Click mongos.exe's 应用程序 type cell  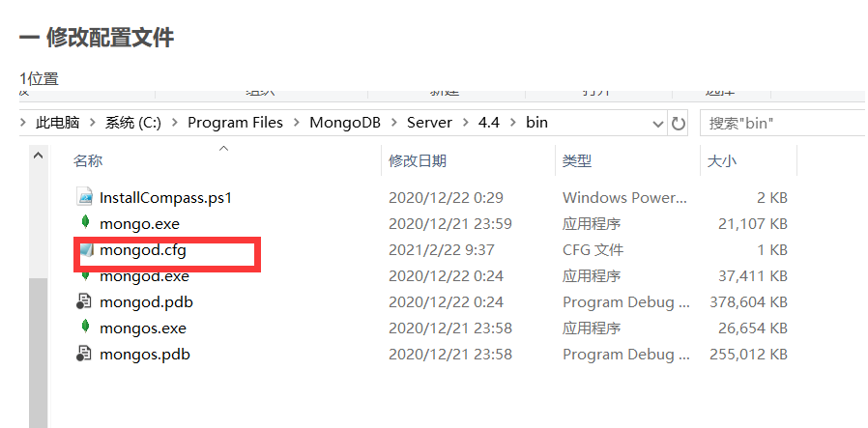tap(592, 328)
